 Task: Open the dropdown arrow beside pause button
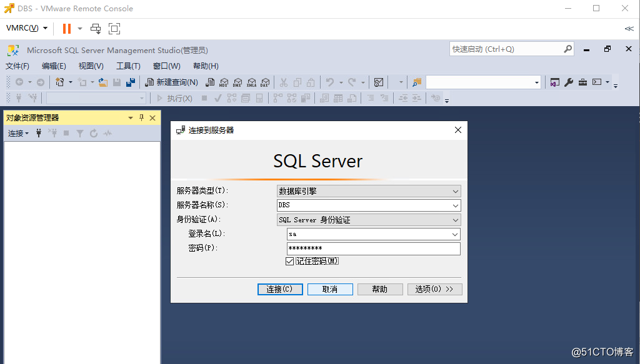coord(80,29)
